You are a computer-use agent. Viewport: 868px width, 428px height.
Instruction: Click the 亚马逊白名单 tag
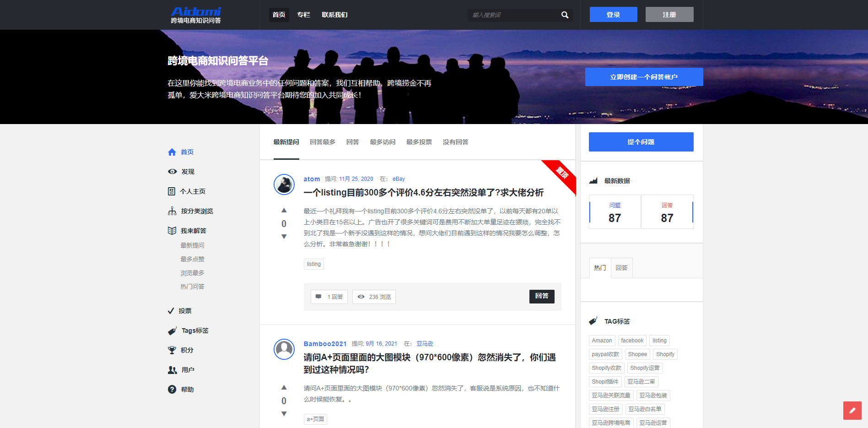(x=645, y=409)
